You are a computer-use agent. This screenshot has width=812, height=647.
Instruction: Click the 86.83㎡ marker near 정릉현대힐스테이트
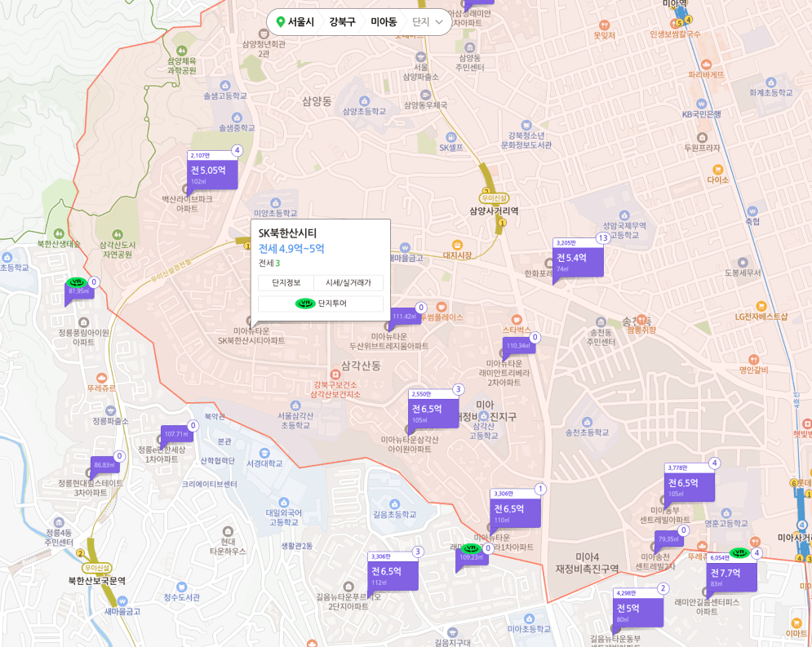pyautogui.click(x=104, y=465)
